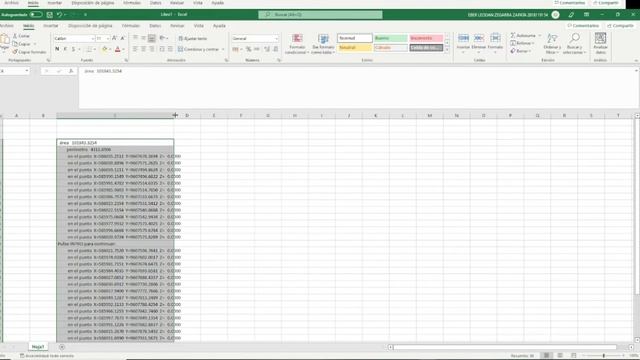The height and width of the screenshot is (360, 640).
Task: Click the decrease indent icon
Action: 162,49
